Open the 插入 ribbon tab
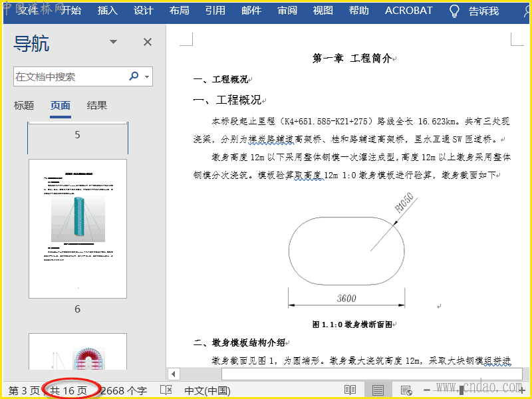The image size is (532, 399). point(108,11)
